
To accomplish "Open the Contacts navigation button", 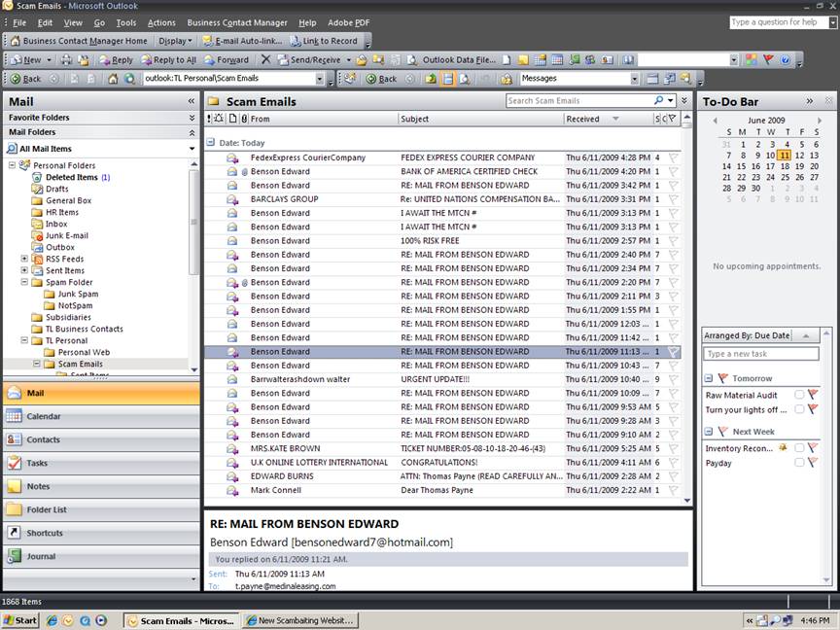I will 43,439.
